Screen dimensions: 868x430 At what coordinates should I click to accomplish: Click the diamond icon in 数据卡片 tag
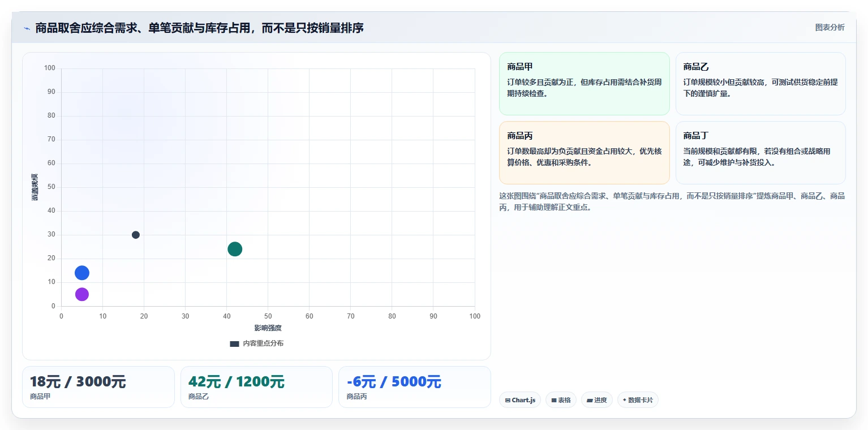(624, 400)
